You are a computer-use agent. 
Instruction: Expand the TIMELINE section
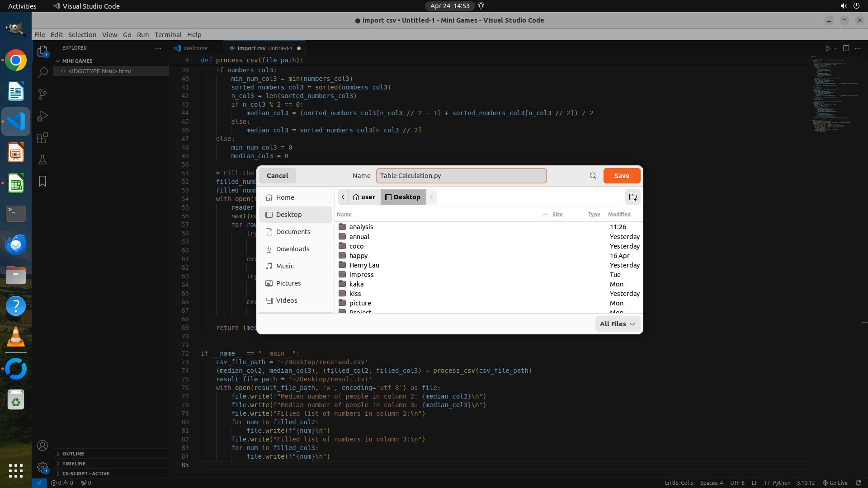(74, 464)
